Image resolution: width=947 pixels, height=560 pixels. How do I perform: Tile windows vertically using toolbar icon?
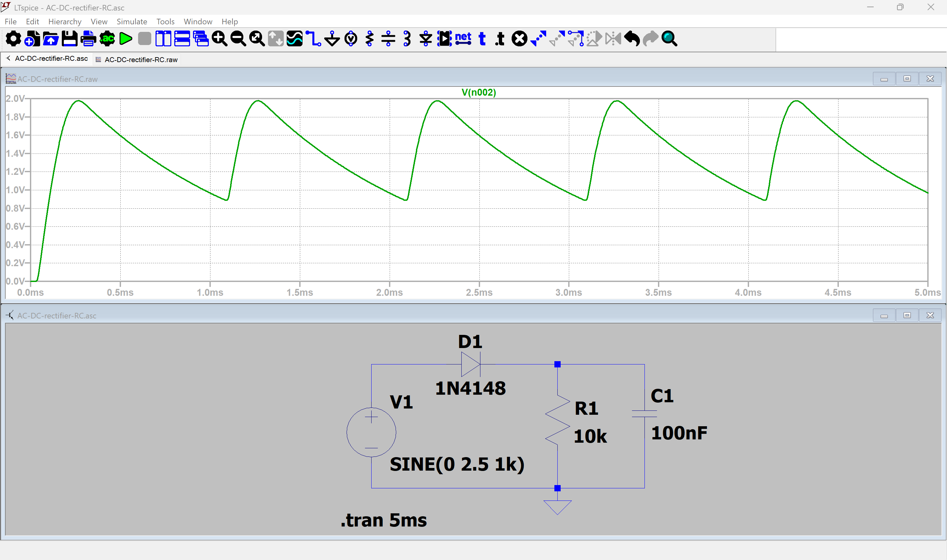[x=163, y=39]
